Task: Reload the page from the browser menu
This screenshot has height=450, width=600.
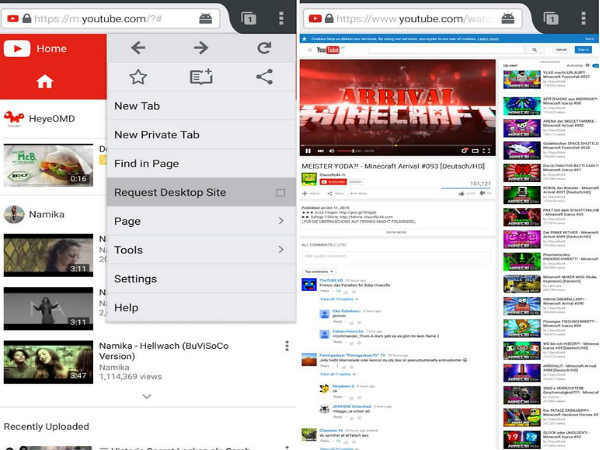Action: 264,48
